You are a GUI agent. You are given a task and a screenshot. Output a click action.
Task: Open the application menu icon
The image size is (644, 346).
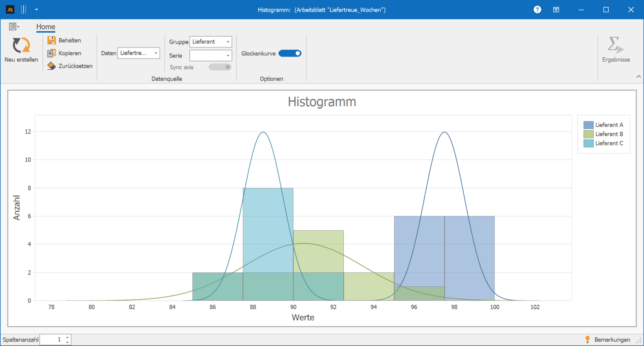14,26
